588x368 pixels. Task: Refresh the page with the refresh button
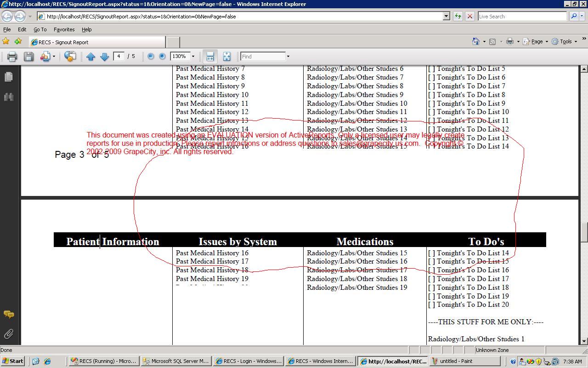[x=458, y=16]
